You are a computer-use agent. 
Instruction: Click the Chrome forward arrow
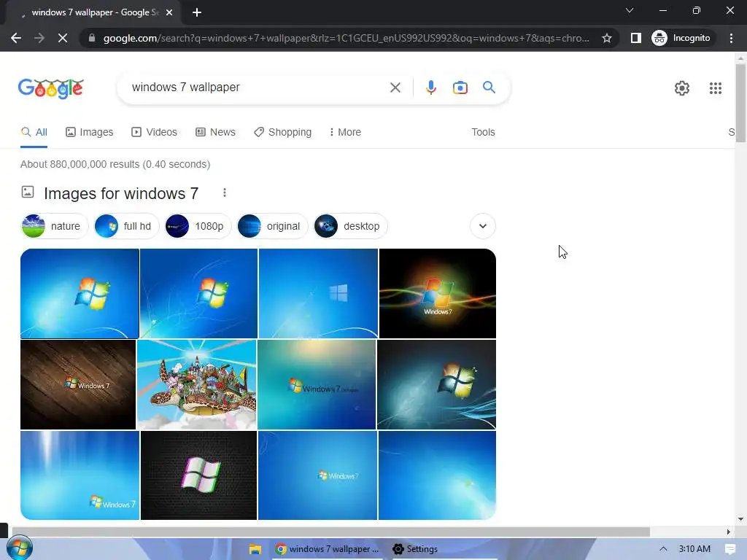[39, 38]
